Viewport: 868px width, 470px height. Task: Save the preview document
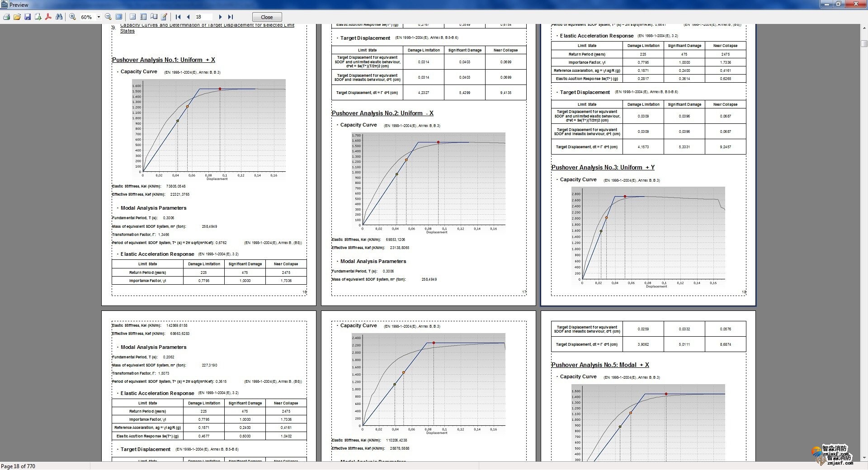[28, 17]
